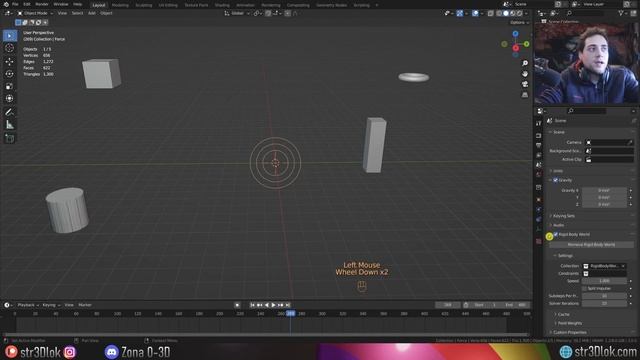
Task: Adjust the Speed value field
Action: pos(604,281)
